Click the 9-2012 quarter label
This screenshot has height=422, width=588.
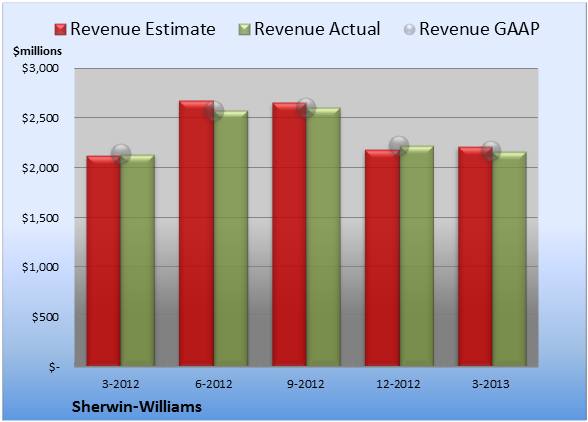pos(306,384)
